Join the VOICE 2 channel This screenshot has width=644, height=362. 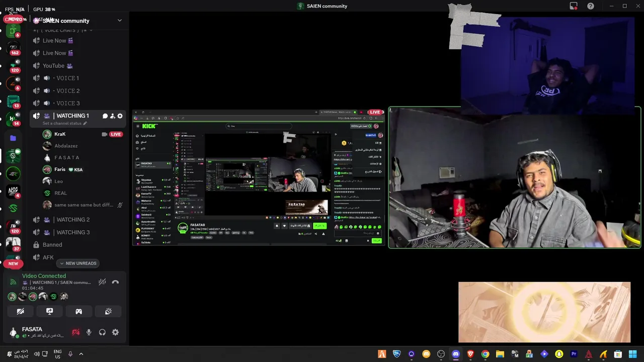[x=77, y=90]
